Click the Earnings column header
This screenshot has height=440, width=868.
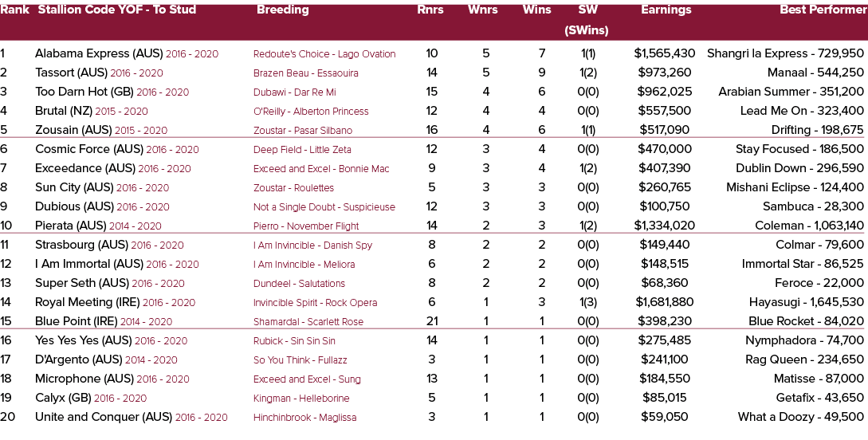666,10
